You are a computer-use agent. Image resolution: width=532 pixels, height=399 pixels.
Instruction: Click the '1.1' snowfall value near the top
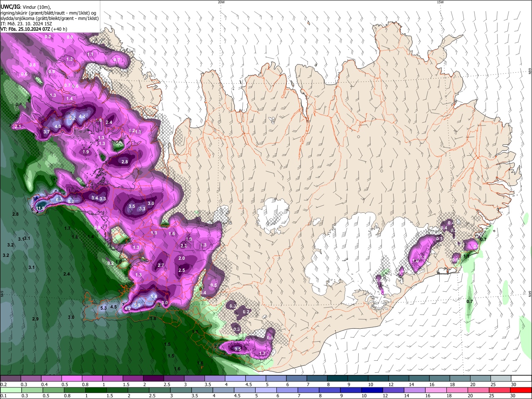90,54
